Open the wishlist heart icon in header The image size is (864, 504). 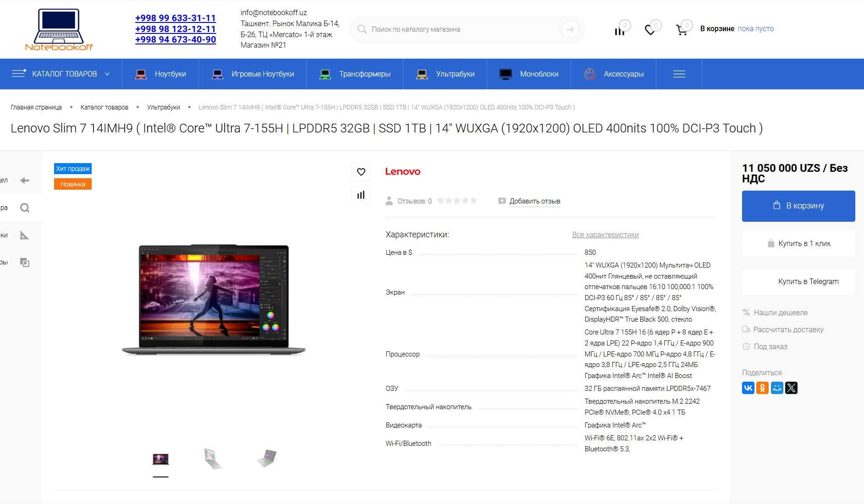(x=650, y=30)
